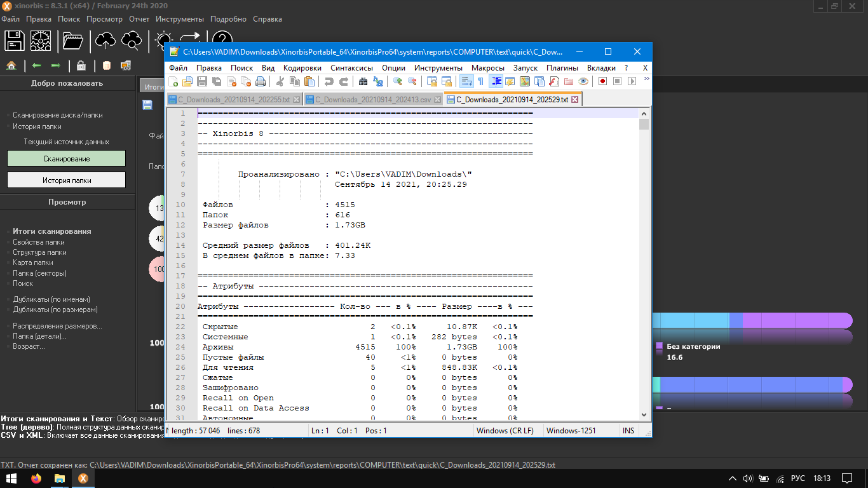This screenshot has width=868, height=488.
Task: Click the Xinorbis floppy disk save icon
Action: (x=14, y=41)
